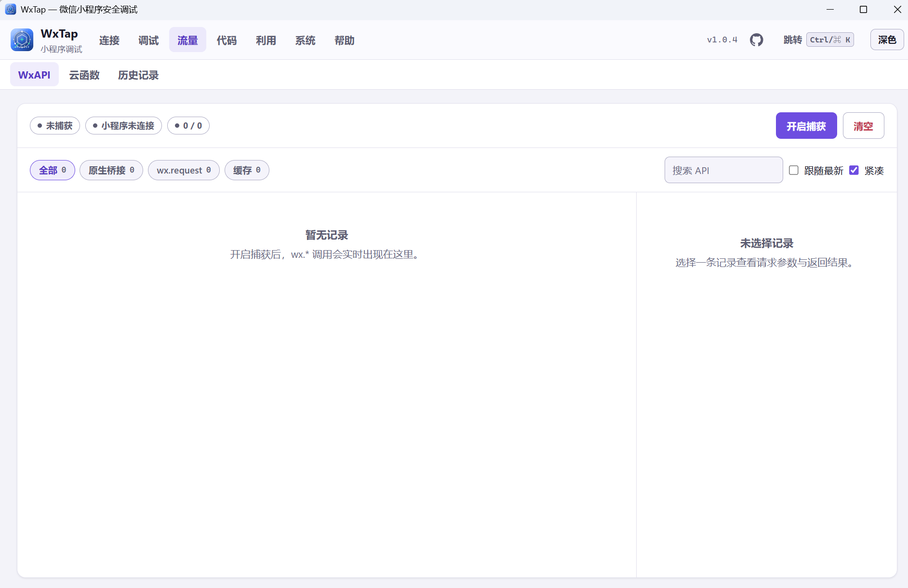Click the v1.0.4 version label
Screen dimensions: 908x588
pyautogui.click(x=722, y=40)
